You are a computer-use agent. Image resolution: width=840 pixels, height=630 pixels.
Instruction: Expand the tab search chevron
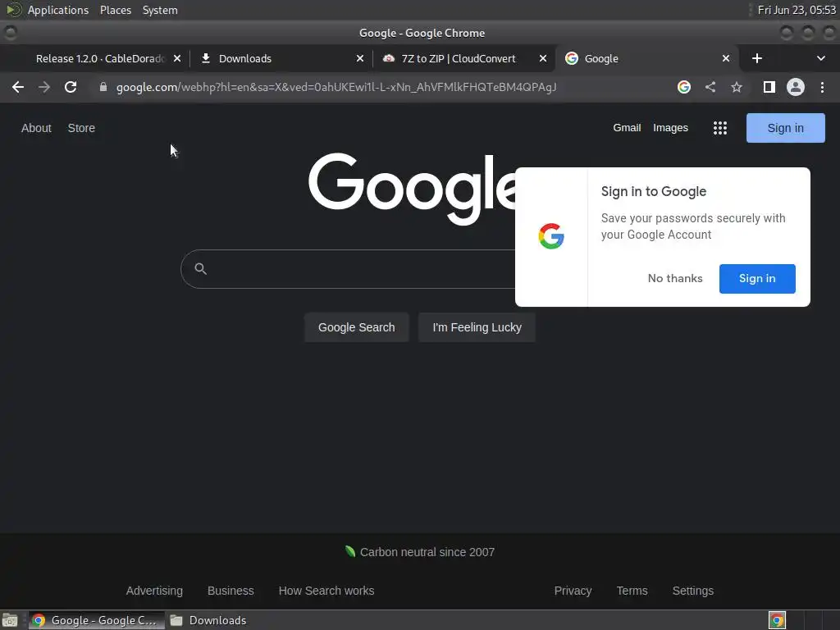click(820, 58)
